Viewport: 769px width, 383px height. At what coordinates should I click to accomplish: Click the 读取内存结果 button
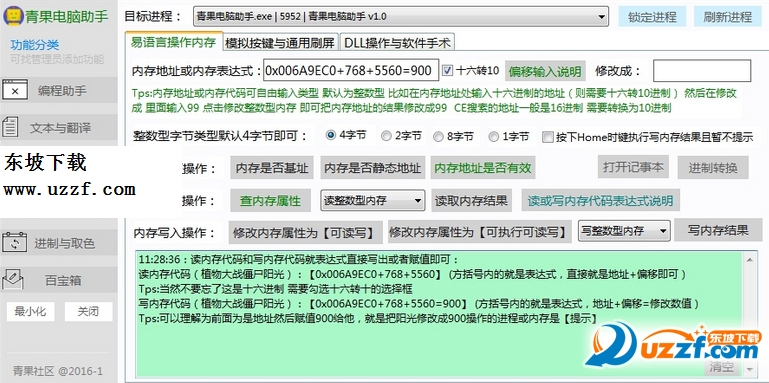(x=471, y=201)
